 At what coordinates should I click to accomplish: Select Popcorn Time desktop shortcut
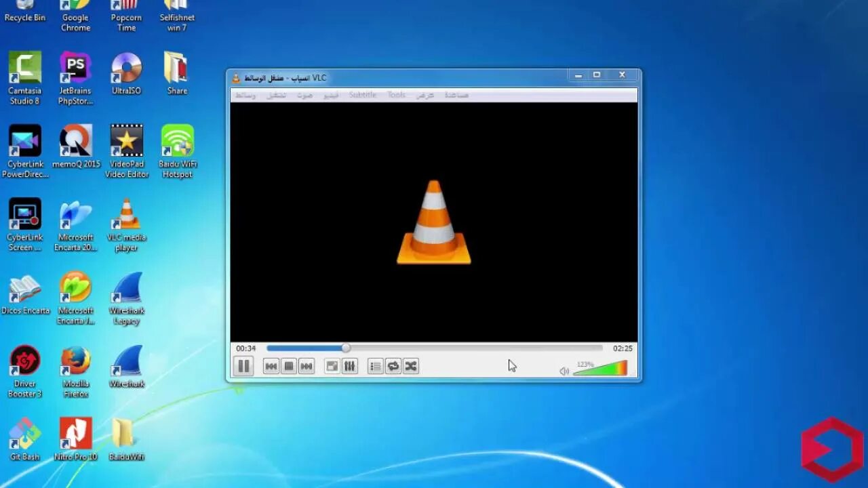[x=126, y=16]
